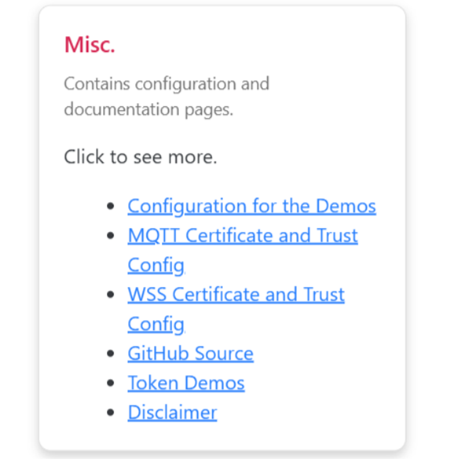Screen dimensions: 476x459
Task: Click the bullet before Configuration for the Demos
Action: tap(111, 206)
